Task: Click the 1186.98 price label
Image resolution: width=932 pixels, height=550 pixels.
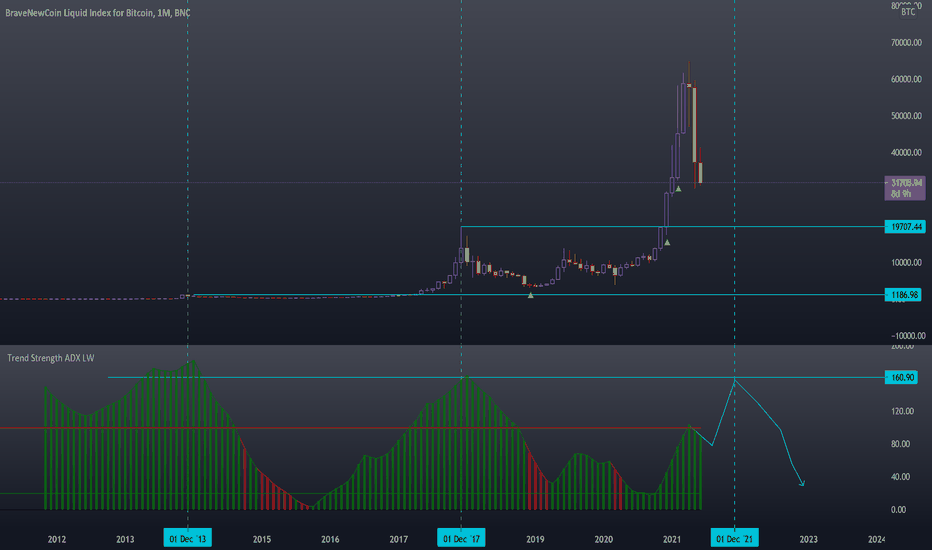Action: coord(905,295)
